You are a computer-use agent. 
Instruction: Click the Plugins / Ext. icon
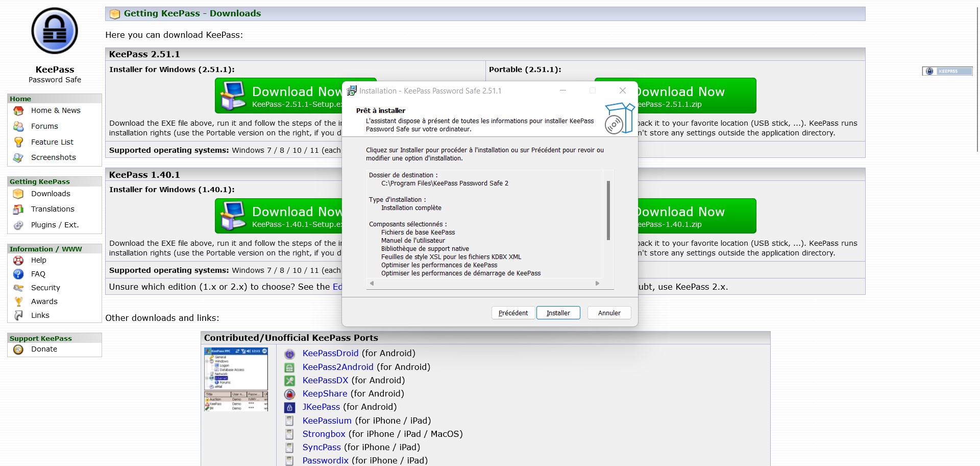click(x=19, y=225)
